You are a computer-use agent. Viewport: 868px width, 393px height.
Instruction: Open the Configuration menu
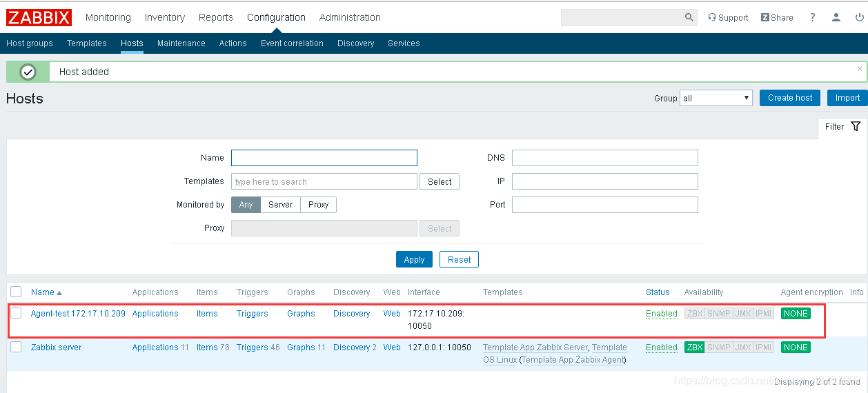pyautogui.click(x=276, y=17)
